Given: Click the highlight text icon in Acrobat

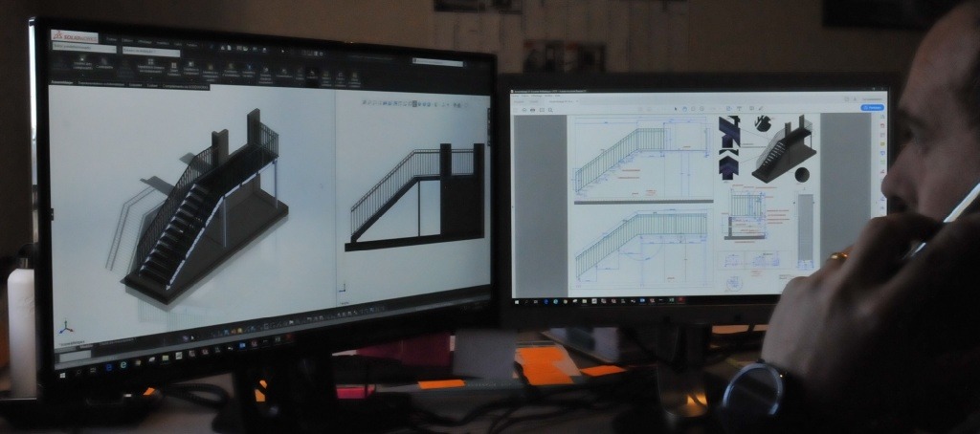Looking at the screenshot, I should click(x=740, y=108).
